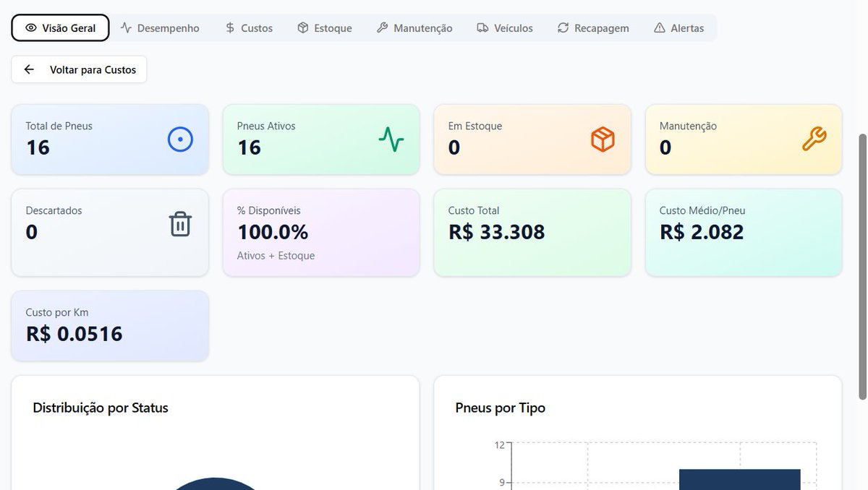Click the Pneus Ativos label
The width and height of the screenshot is (868, 490).
click(x=266, y=126)
